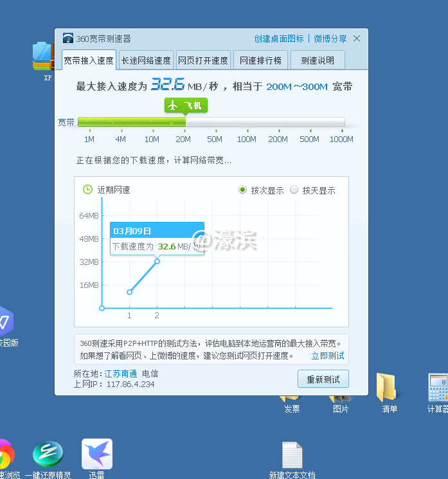The width and height of the screenshot is (448, 479).
Task: Open the browser shortcut at bottom left
Action: click(6, 455)
